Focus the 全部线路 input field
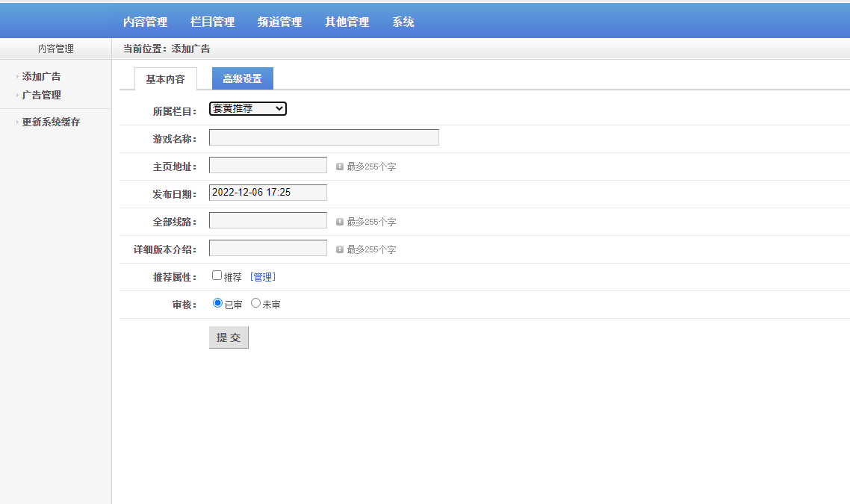The image size is (850, 504). pos(268,220)
